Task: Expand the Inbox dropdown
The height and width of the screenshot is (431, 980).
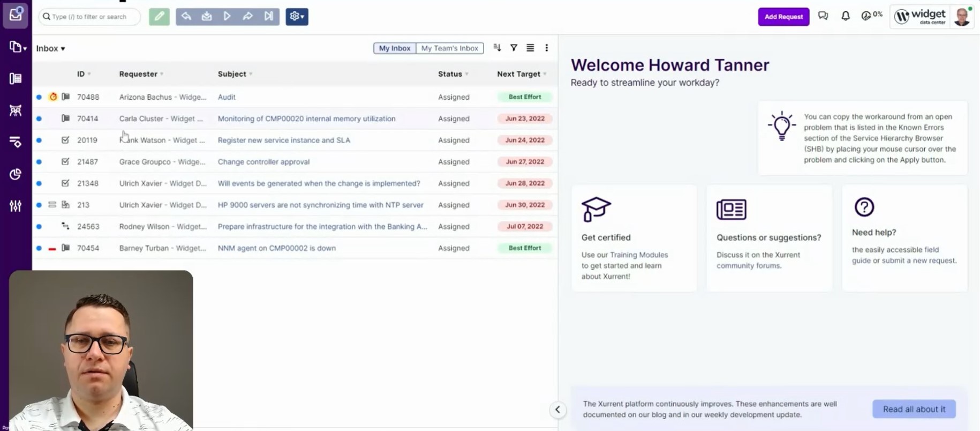Action: (50, 49)
